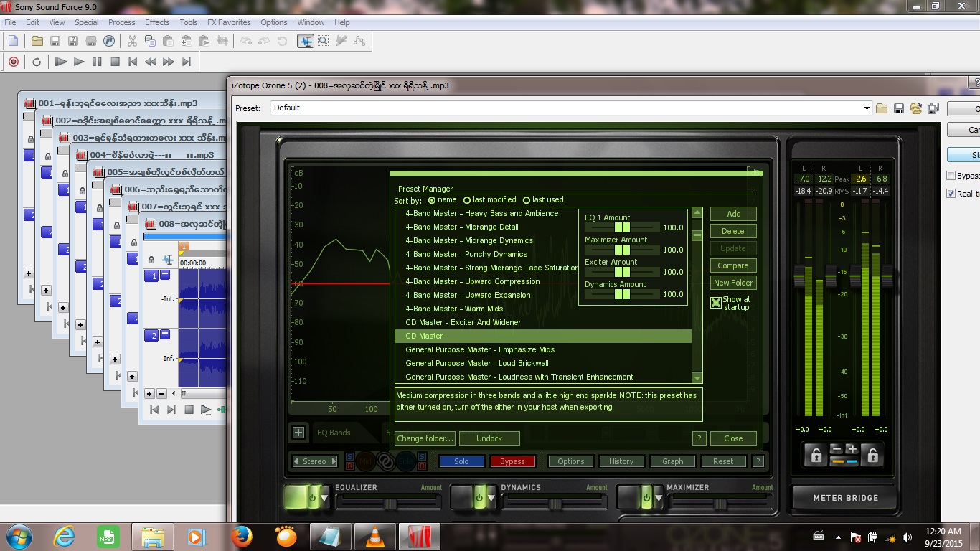Open preset folder icon beside Preset dropdown
Screen dimensions: 980x551
[882, 108]
